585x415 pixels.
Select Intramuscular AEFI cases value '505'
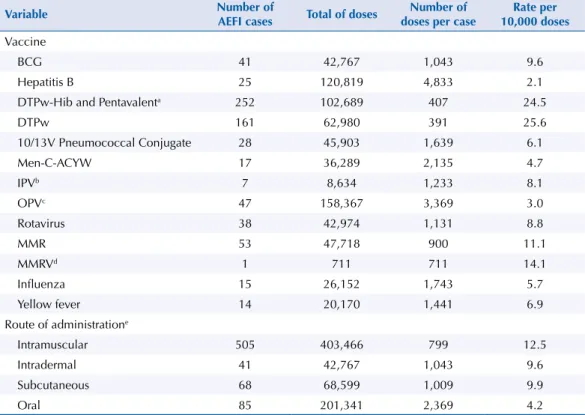[x=245, y=345]
